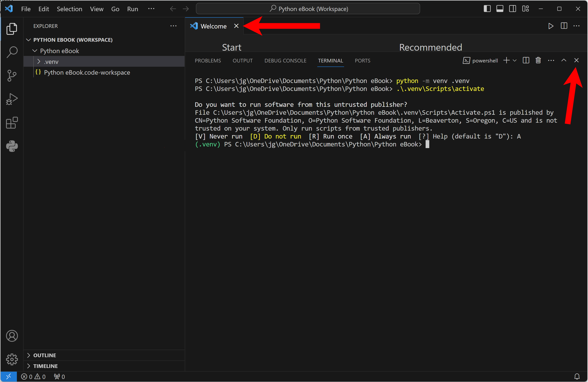The width and height of the screenshot is (588, 382).
Task: Go back using the navigation arrow
Action: [173, 9]
